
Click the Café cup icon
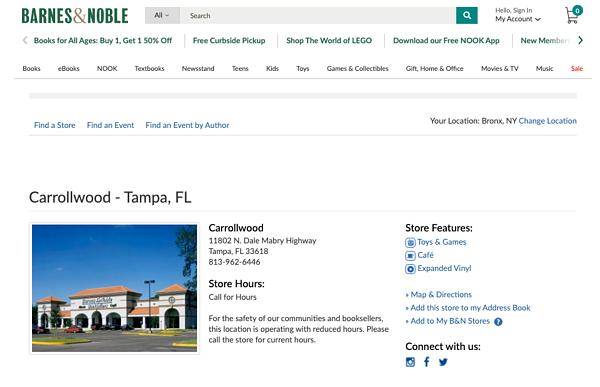[410, 255]
